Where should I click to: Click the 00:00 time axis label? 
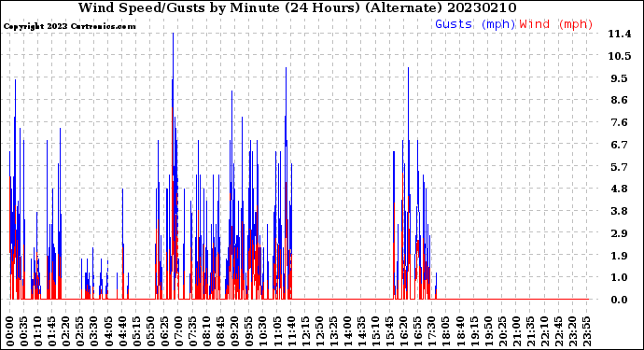tap(10, 331)
